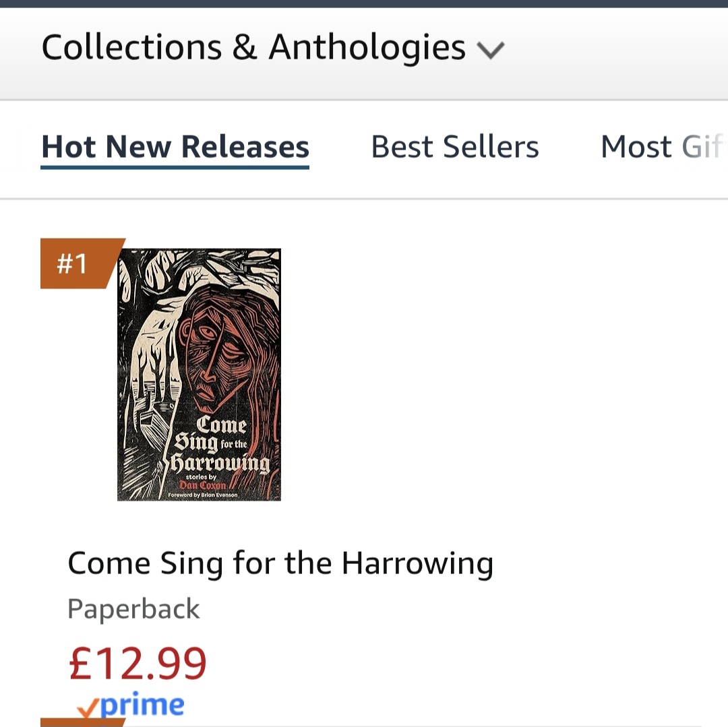Expand the Collections & Anthologies chevron arrow

coord(490,50)
